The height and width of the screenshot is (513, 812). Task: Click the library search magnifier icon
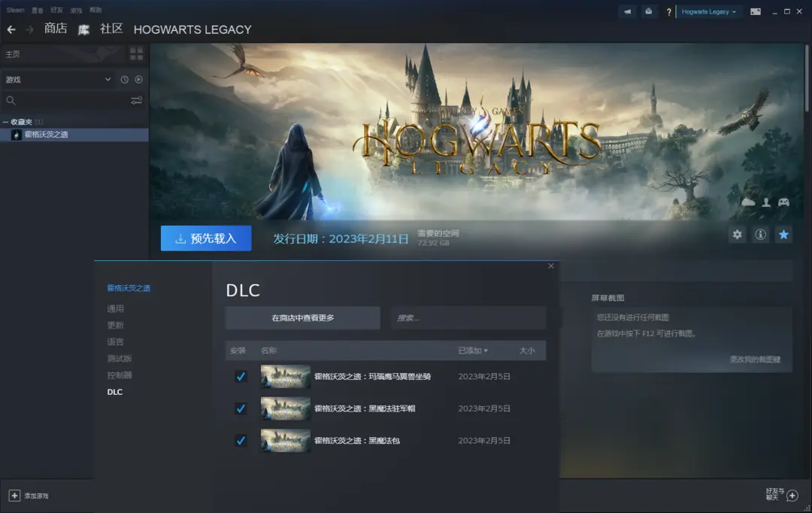(11, 101)
